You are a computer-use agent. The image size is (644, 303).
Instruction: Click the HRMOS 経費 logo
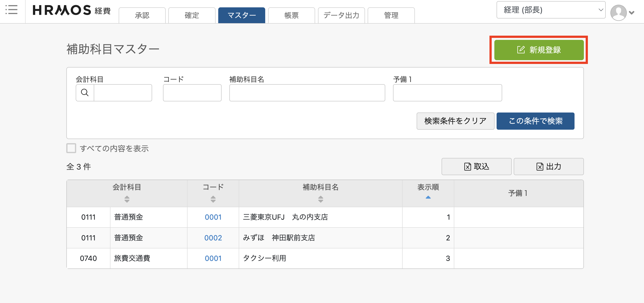[x=71, y=10]
